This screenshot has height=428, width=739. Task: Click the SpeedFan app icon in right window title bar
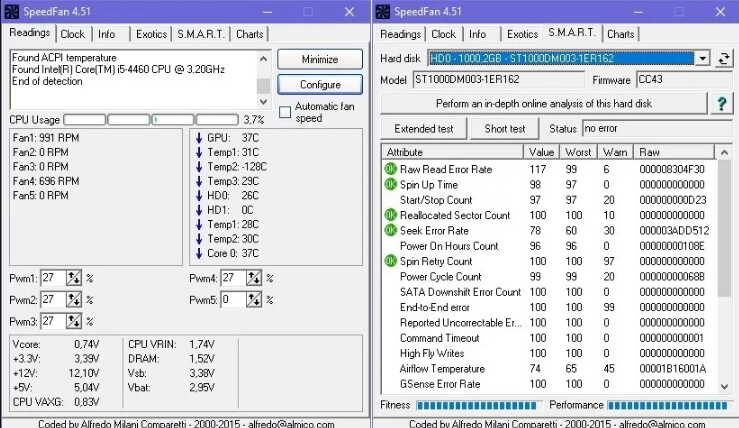click(x=383, y=12)
